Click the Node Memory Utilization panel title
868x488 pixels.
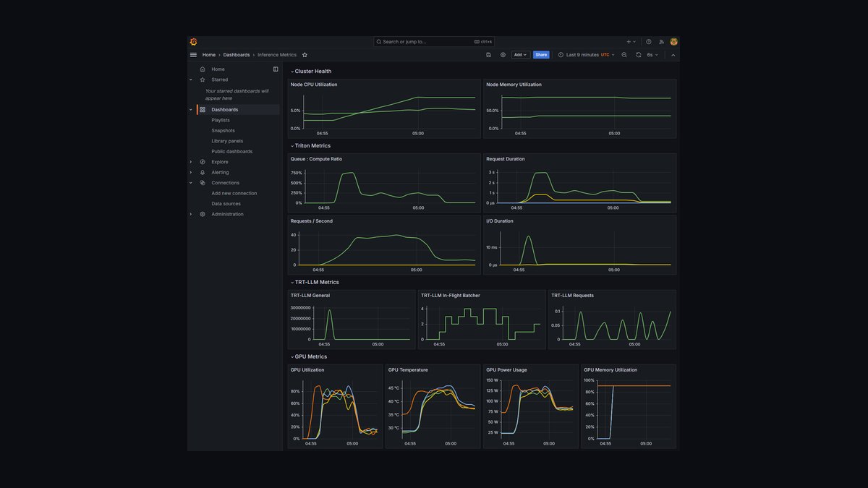[514, 85]
